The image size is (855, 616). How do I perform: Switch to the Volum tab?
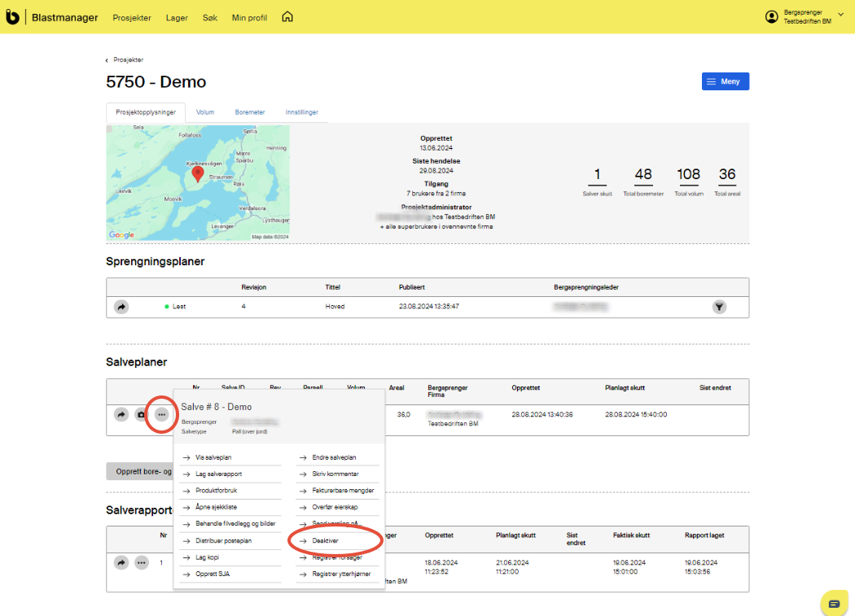point(205,112)
